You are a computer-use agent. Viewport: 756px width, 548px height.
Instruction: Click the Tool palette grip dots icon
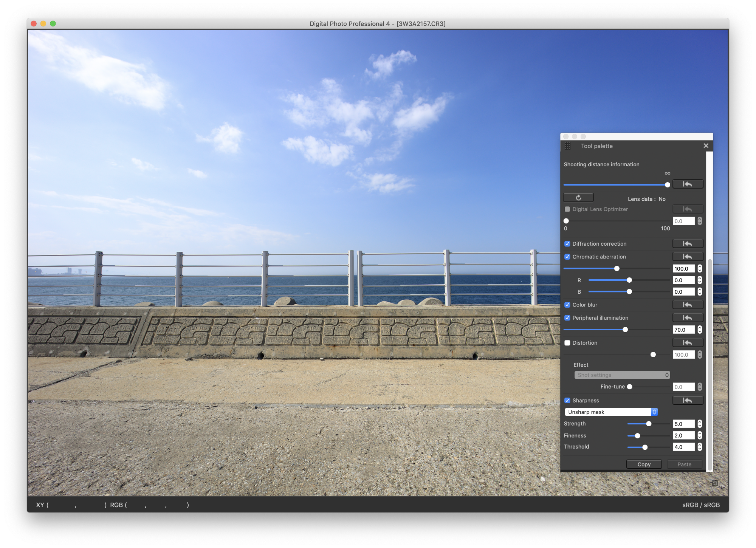(x=568, y=146)
